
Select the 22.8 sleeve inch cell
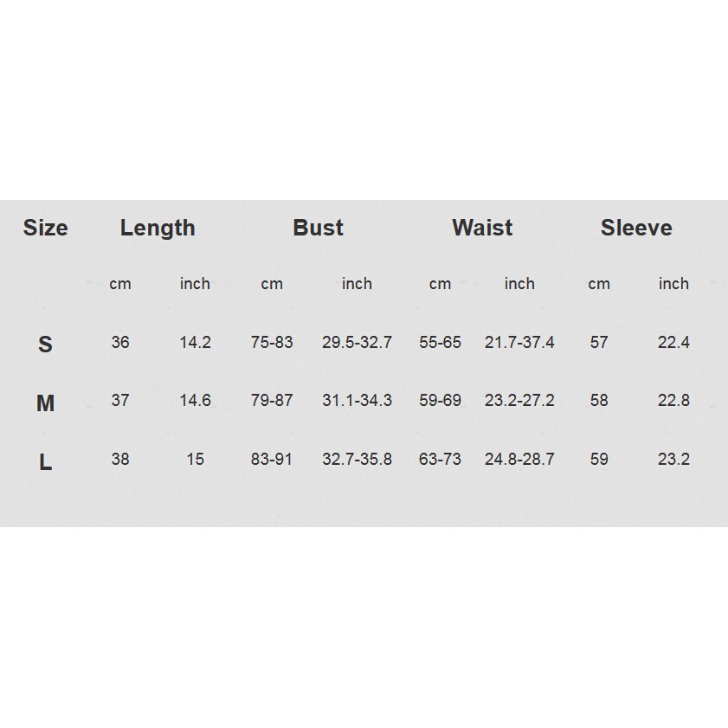673,401
